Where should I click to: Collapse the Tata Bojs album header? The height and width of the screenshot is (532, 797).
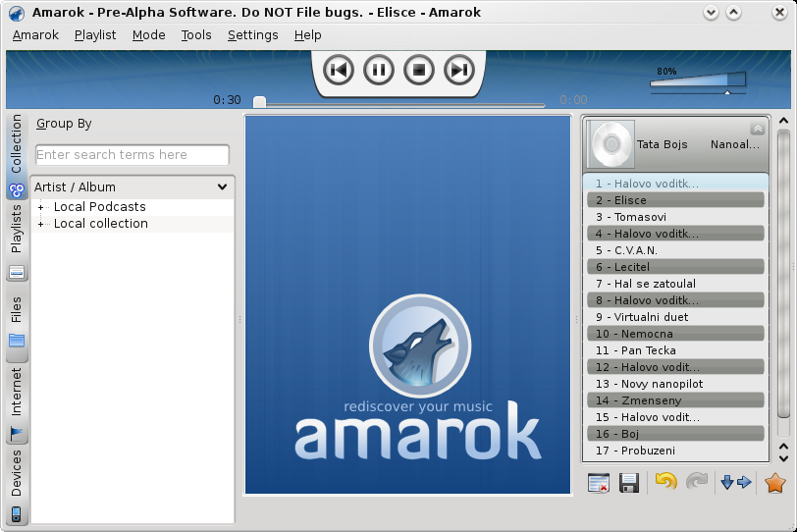pyautogui.click(x=758, y=129)
